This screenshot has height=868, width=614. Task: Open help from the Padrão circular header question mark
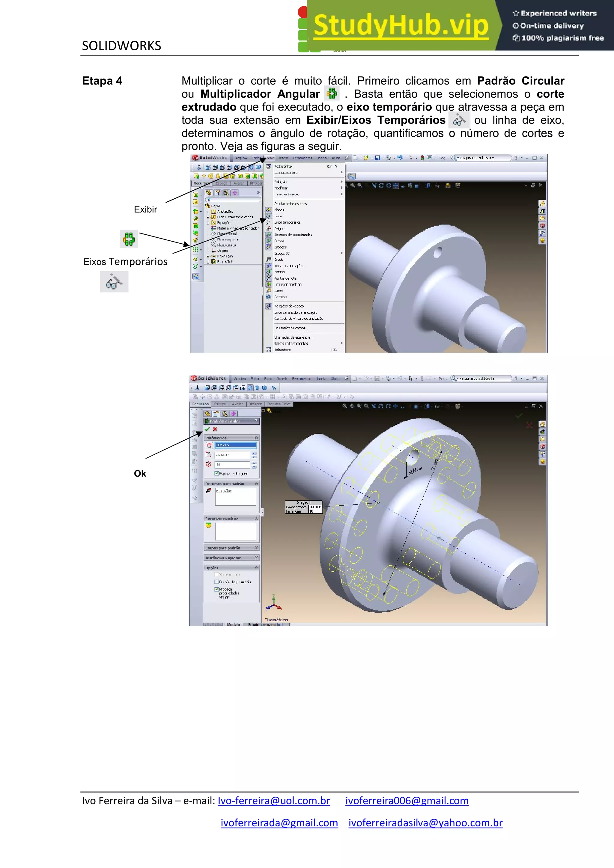click(x=256, y=421)
